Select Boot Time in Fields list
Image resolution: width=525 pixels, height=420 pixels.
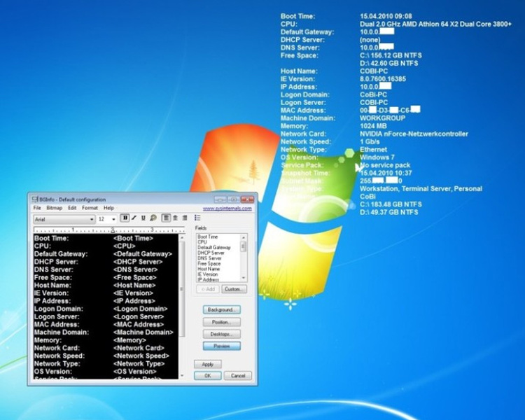(x=208, y=237)
